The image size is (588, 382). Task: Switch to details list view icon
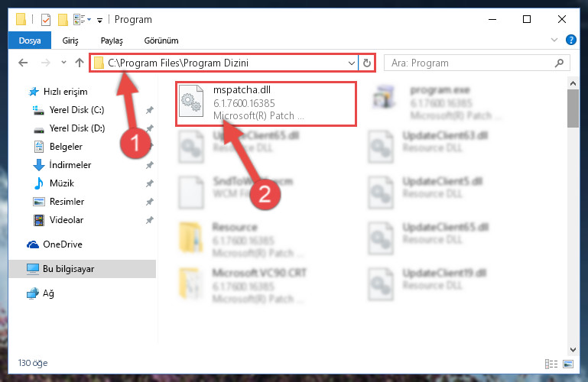551,364
